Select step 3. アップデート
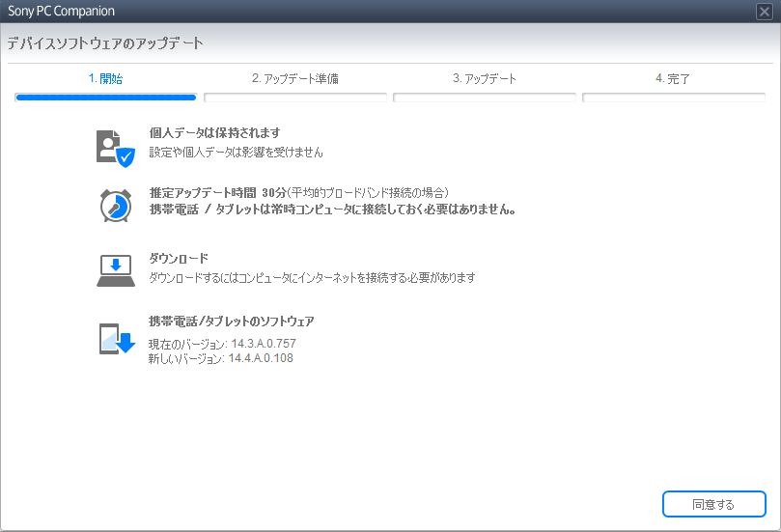Image resolution: width=781 pixels, height=532 pixels. pos(484,79)
